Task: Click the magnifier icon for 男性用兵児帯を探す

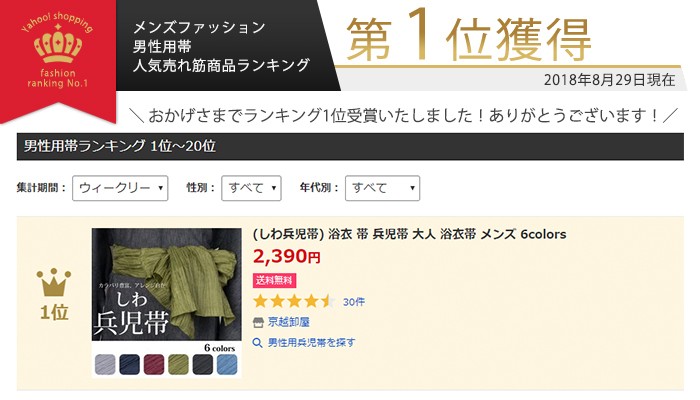Action: (x=258, y=343)
